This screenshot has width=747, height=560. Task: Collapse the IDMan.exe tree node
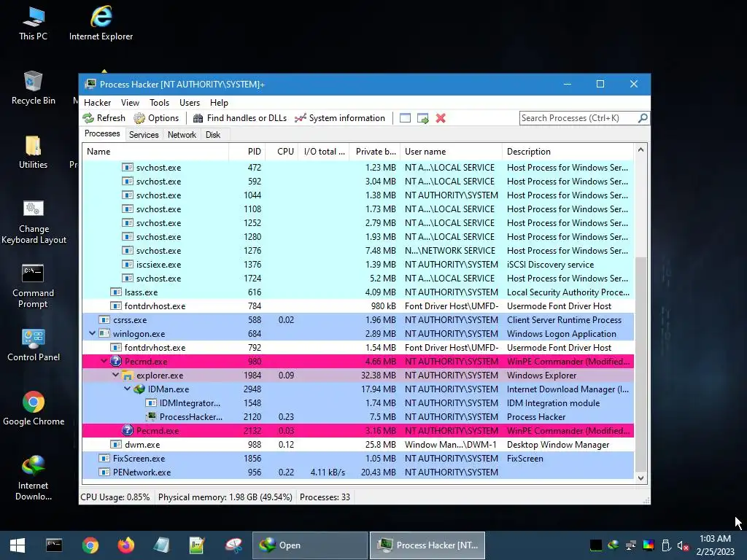[127, 389]
